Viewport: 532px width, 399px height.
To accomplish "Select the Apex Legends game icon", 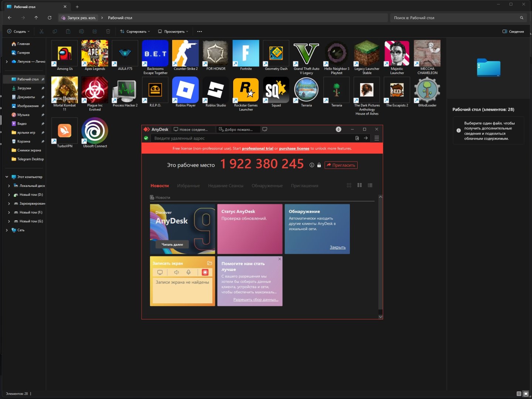I will click(95, 53).
